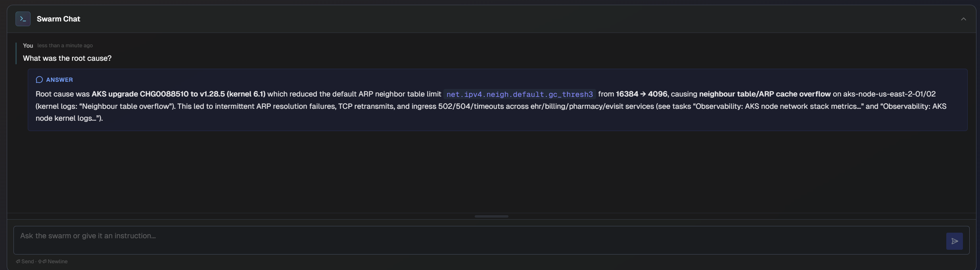Collapse the Swarm Chat panel chevron
980x270 pixels.
pyautogui.click(x=963, y=19)
